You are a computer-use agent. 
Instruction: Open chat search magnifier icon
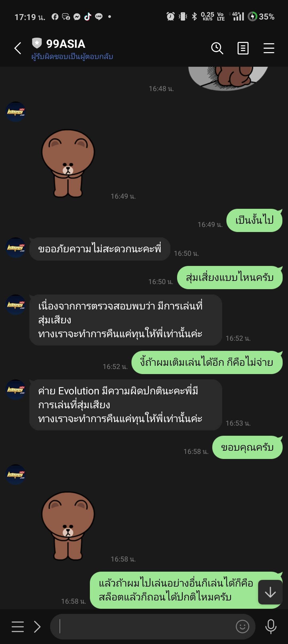(217, 48)
